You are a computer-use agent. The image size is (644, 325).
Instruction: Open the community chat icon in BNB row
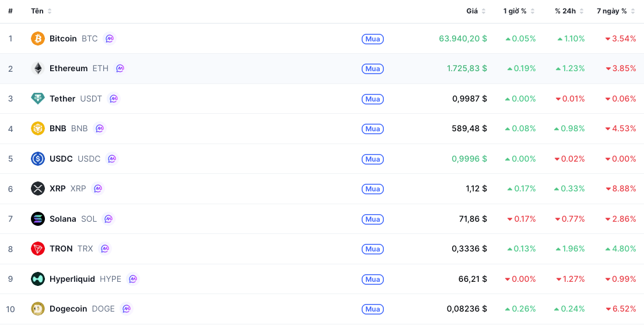[x=99, y=128]
